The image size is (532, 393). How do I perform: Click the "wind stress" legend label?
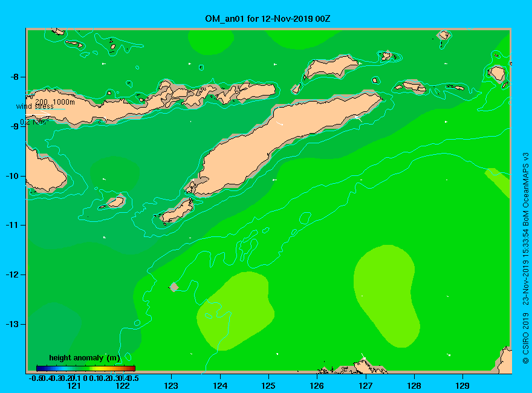pyautogui.click(x=34, y=106)
